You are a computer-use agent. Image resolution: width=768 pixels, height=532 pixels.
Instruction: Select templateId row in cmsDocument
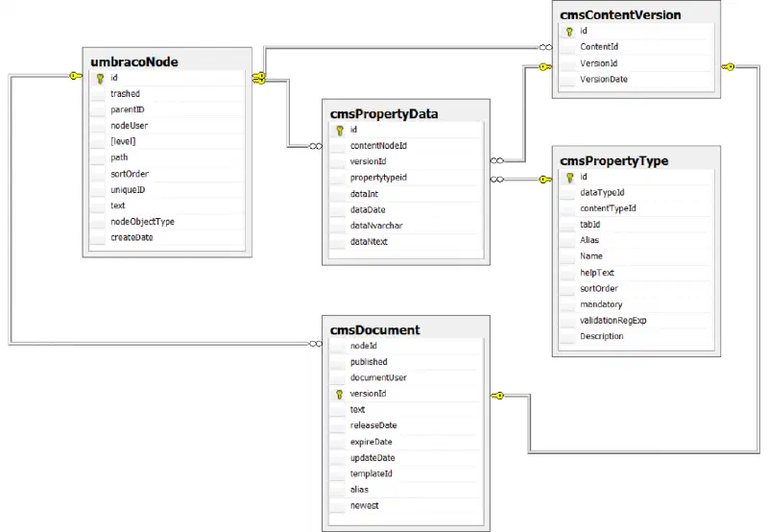[x=406, y=473]
